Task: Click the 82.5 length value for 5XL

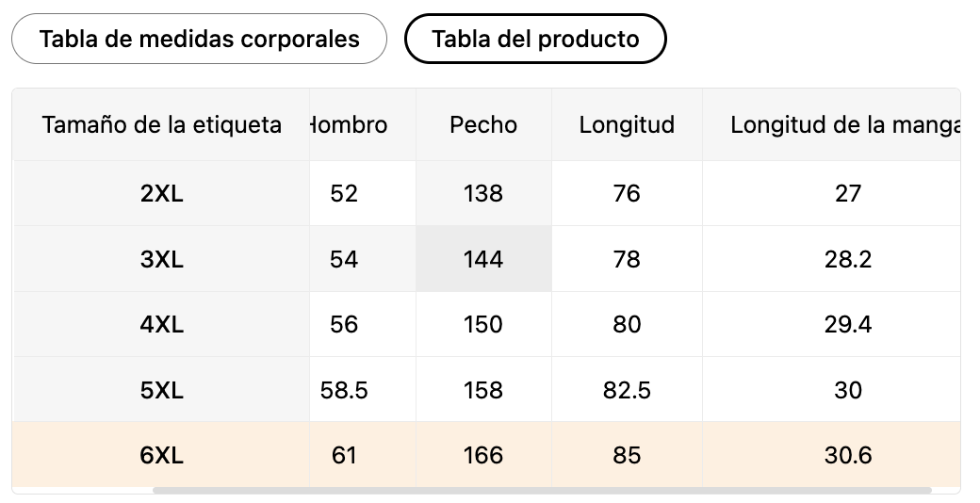Action: [x=627, y=390]
